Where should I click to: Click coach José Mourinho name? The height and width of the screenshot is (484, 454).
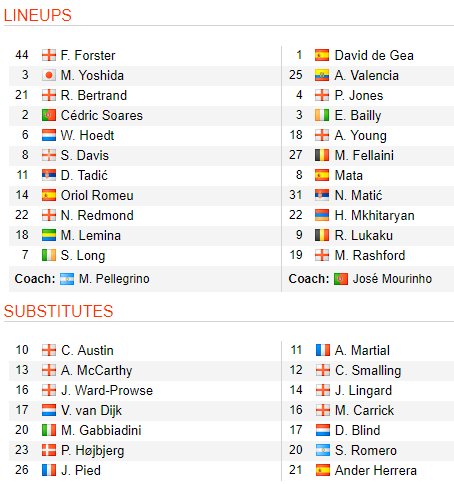[392, 279]
